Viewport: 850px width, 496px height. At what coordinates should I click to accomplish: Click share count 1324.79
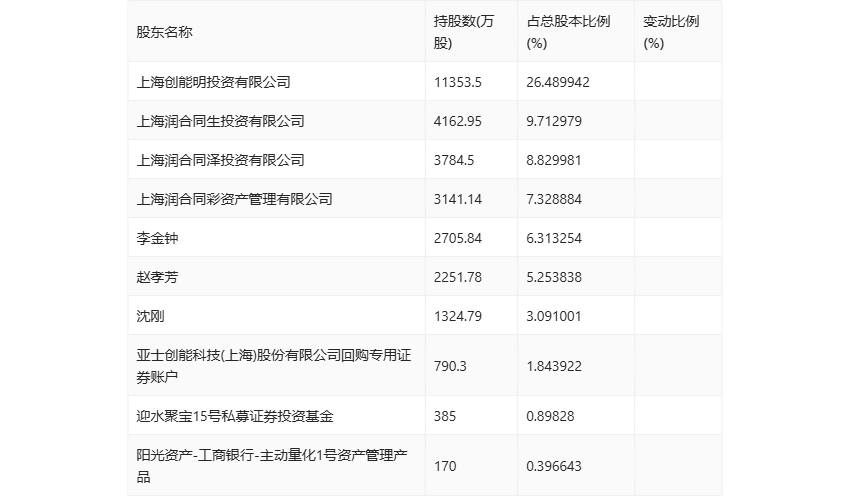[x=458, y=316]
